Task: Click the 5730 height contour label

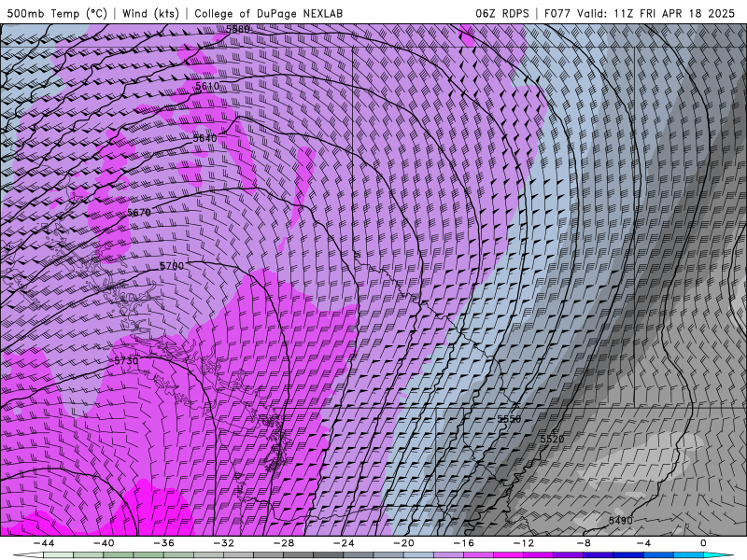Action: coord(126,361)
